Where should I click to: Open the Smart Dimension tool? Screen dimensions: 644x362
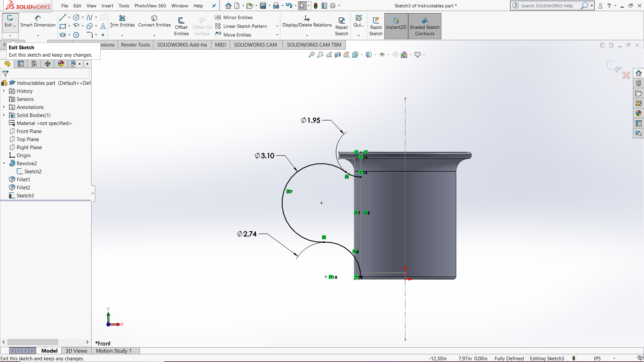point(38,22)
